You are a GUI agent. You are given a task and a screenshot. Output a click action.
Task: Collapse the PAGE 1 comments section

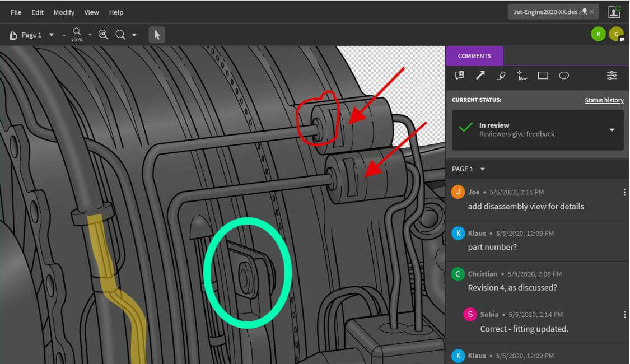click(483, 169)
